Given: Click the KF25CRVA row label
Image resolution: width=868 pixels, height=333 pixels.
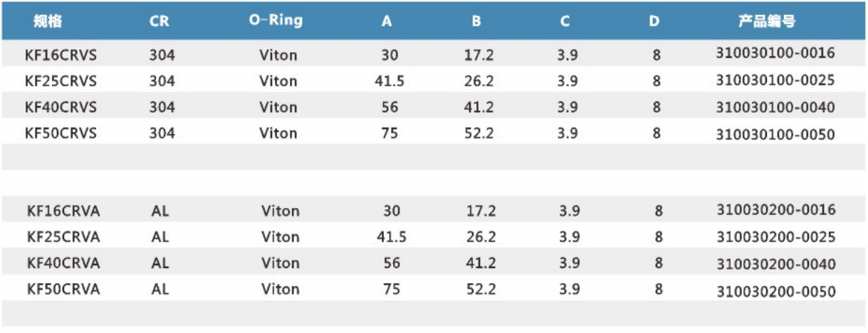Looking at the screenshot, I should 63,237.
